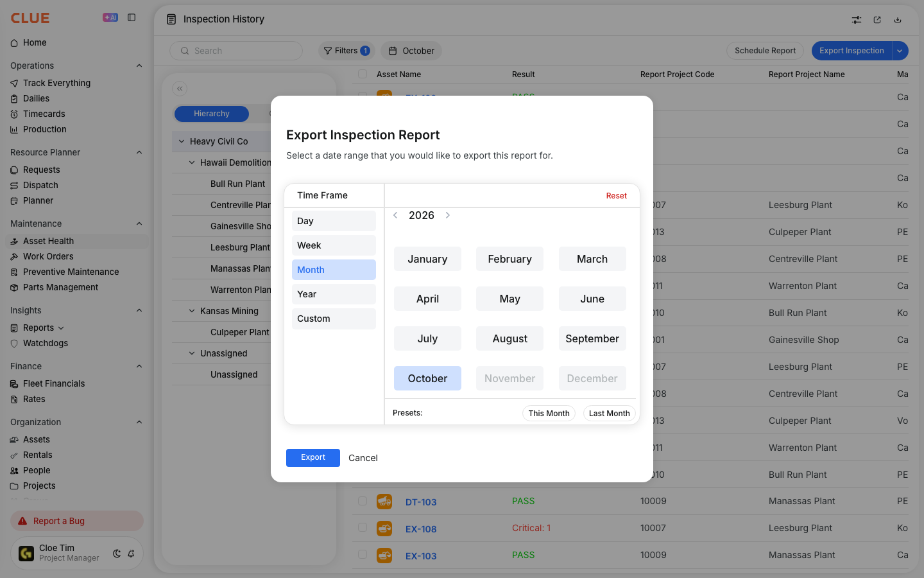The height and width of the screenshot is (578, 924).
Task: Toggle dark mode moon icon
Action: point(117,554)
